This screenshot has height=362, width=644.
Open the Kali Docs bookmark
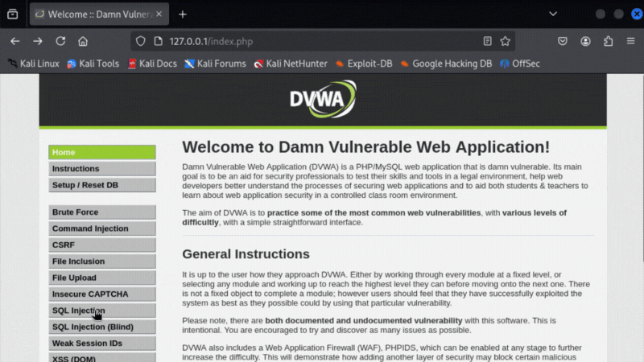click(x=152, y=64)
